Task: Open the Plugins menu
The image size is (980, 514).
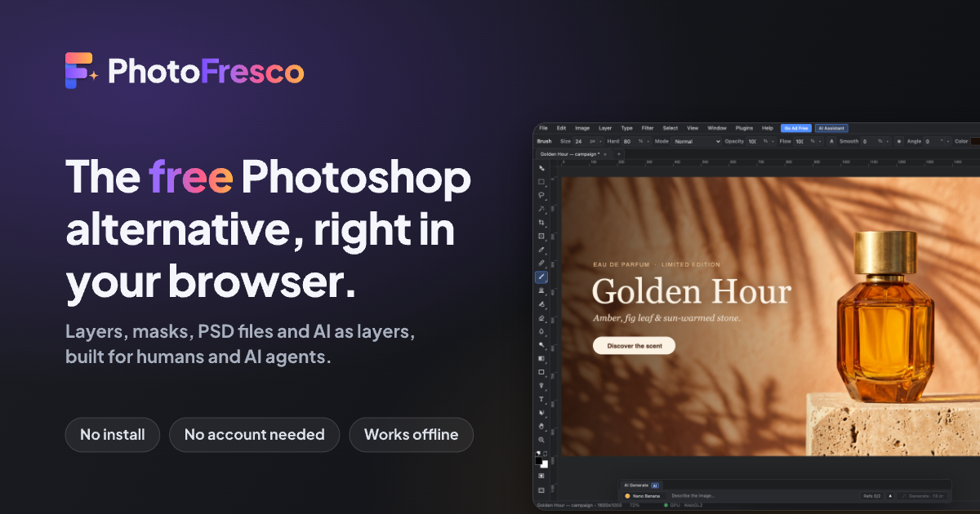Action: pyautogui.click(x=744, y=128)
